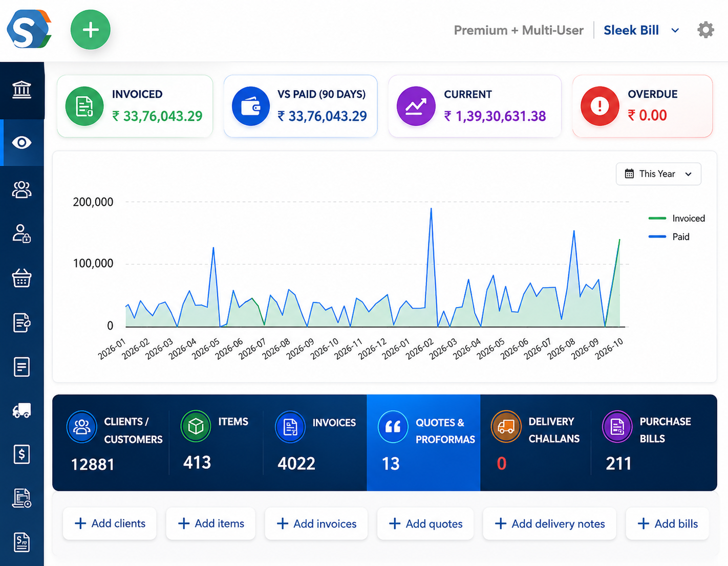Click the invoices count 4022

(x=296, y=463)
